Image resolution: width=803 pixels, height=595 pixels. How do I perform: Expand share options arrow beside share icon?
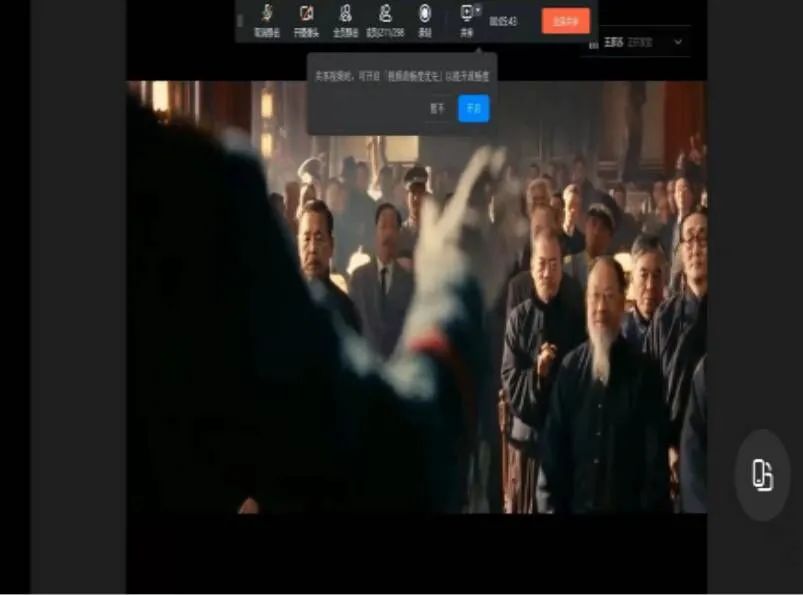coord(478,10)
